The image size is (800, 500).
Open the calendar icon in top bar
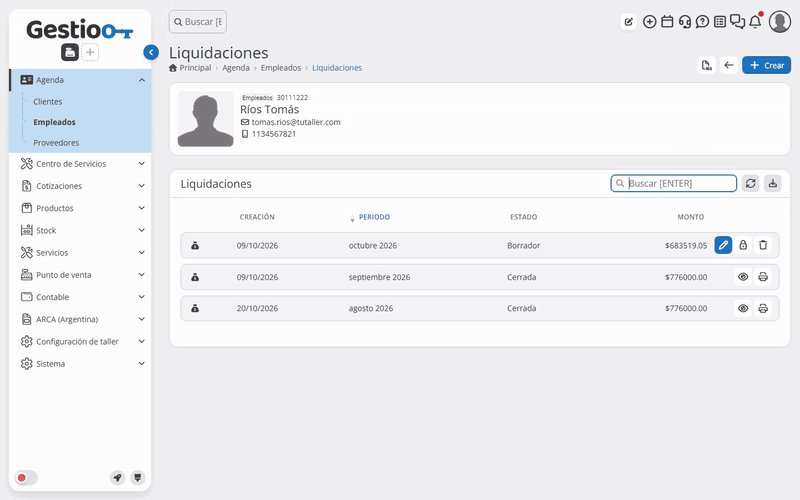click(667, 22)
